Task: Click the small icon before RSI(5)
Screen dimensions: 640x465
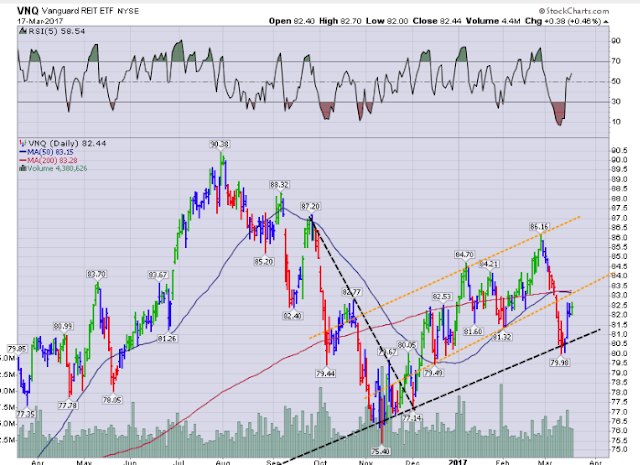Action: 23,31
